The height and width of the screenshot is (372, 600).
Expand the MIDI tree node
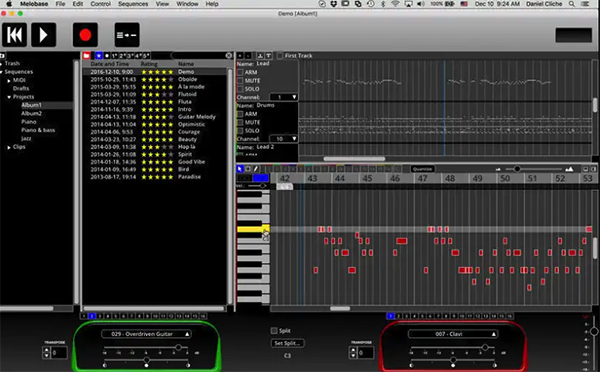pos(9,80)
